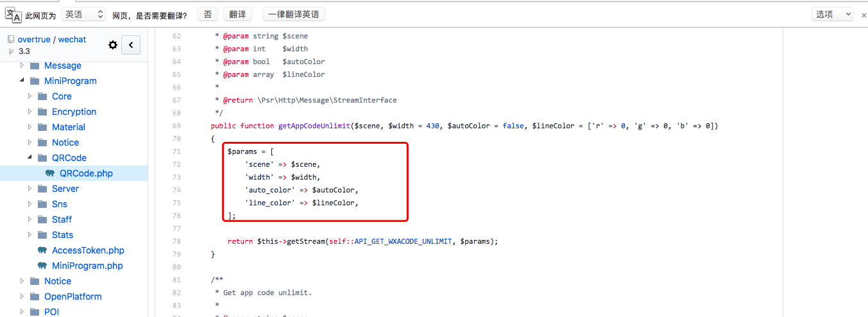Viewport: 868px width, 317px height.
Task: Click the 翻译 button
Action: tap(238, 14)
